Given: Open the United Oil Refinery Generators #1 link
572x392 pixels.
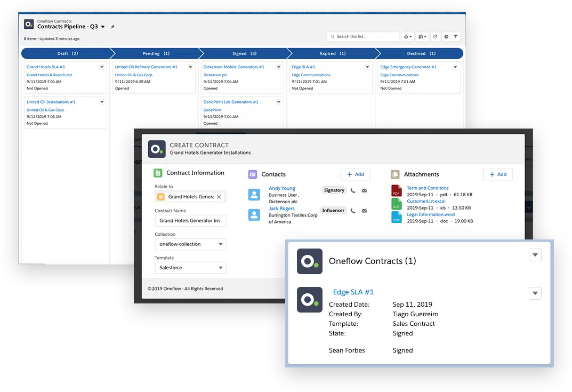Looking at the screenshot, I should [x=146, y=67].
